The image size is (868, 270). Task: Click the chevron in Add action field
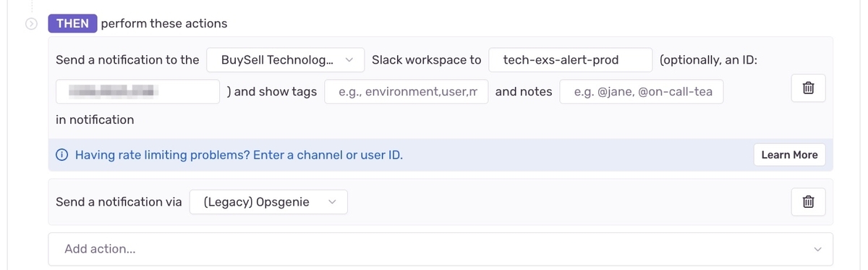(x=818, y=249)
